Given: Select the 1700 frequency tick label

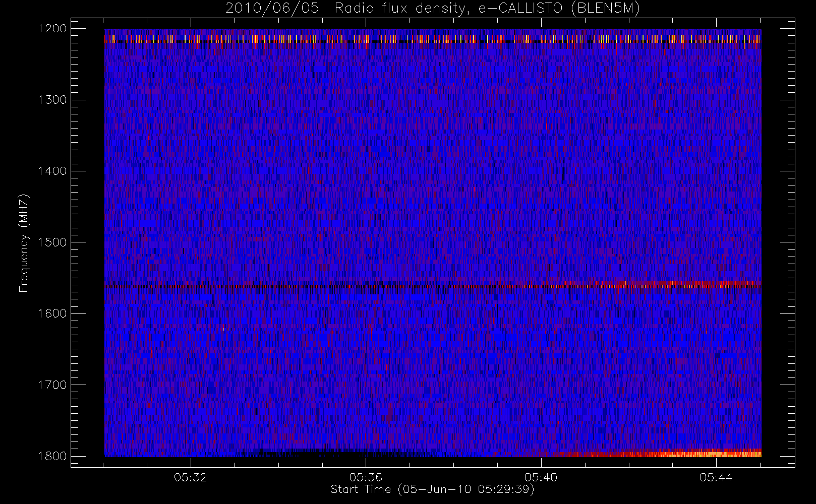Looking at the screenshot, I should 52,385.
